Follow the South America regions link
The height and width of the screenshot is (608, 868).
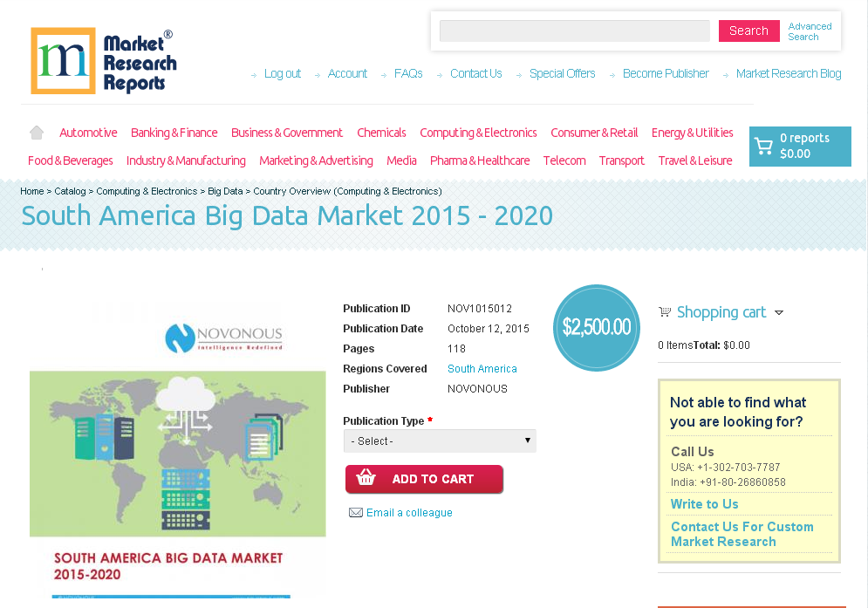pos(482,368)
